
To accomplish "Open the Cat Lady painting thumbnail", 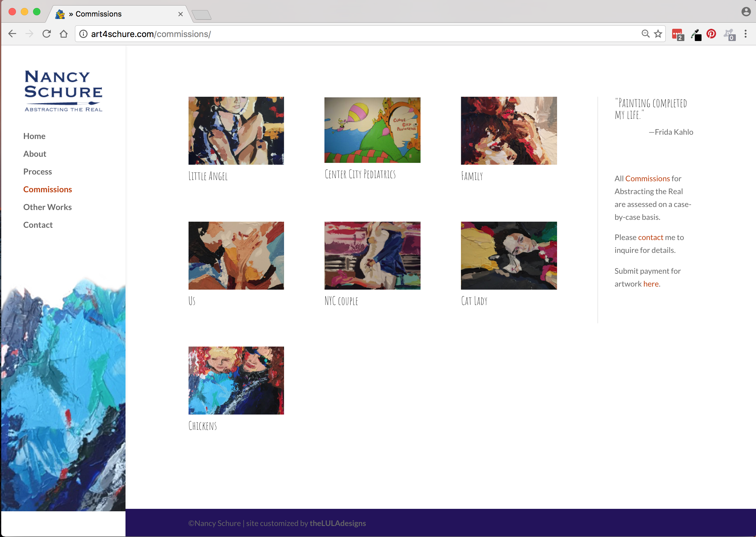I will point(509,256).
